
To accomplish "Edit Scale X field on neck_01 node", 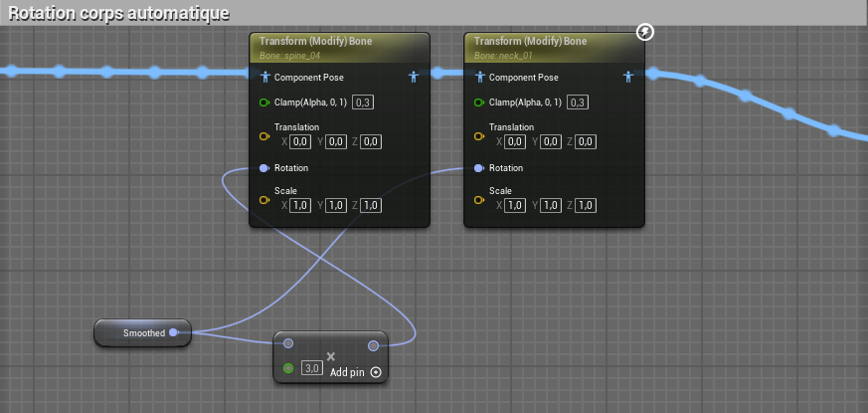I will tap(515, 206).
